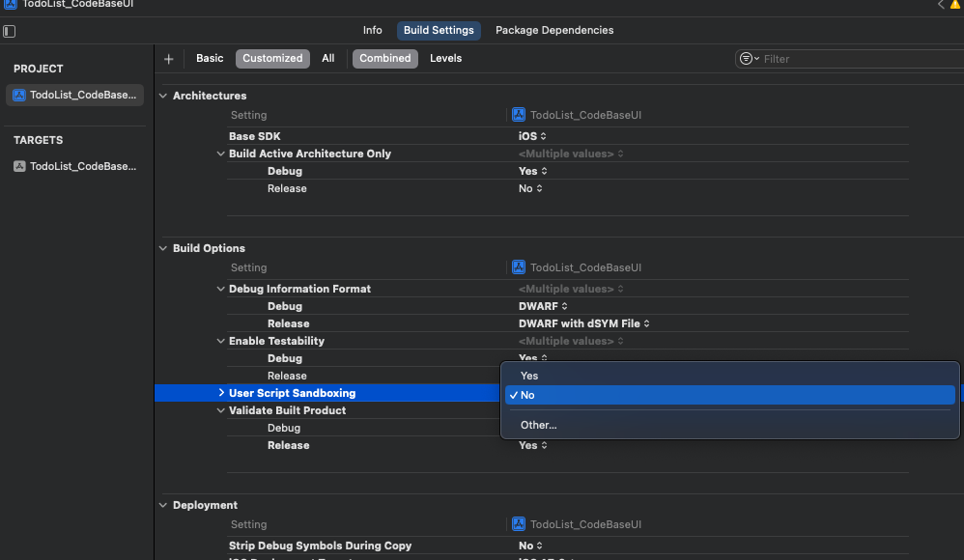Viewport: 964px width, 560px height.
Task: Open Base SDK iOS dropdown
Action: click(532, 136)
